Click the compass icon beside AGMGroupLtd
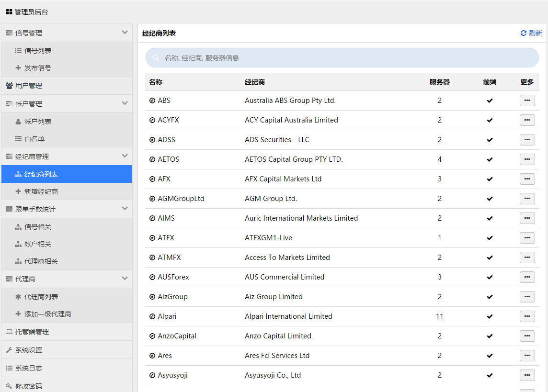This screenshot has height=392, width=548. point(152,199)
